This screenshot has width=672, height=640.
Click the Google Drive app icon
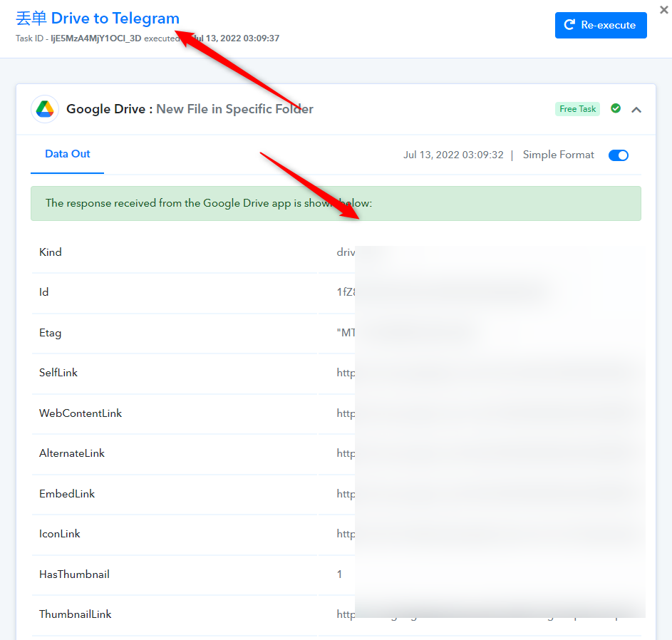(x=45, y=109)
